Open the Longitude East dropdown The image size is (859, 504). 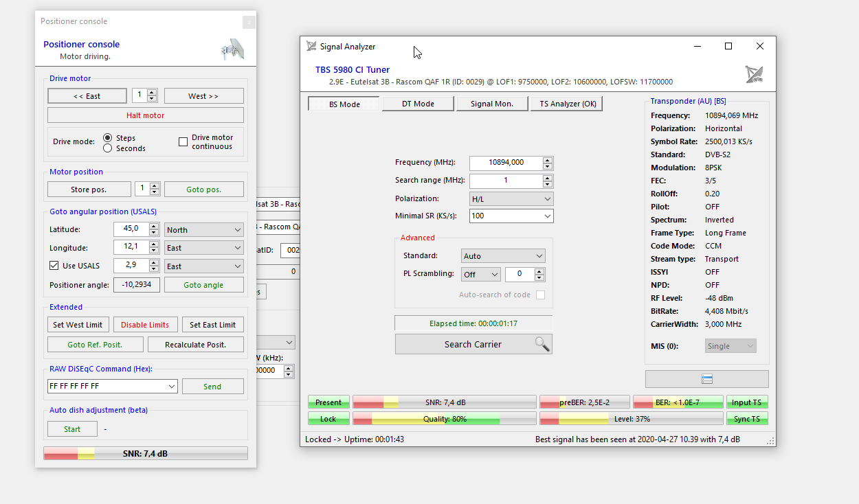click(x=204, y=248)
